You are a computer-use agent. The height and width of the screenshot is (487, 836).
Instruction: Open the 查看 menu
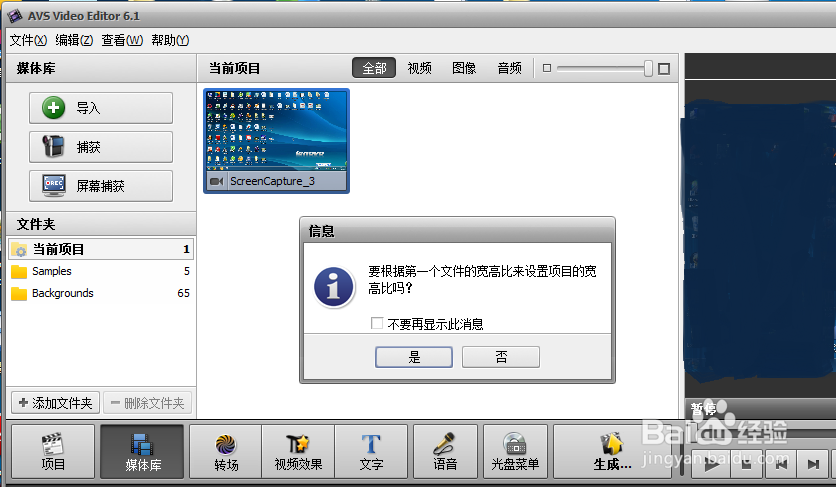tap(122, 40)
